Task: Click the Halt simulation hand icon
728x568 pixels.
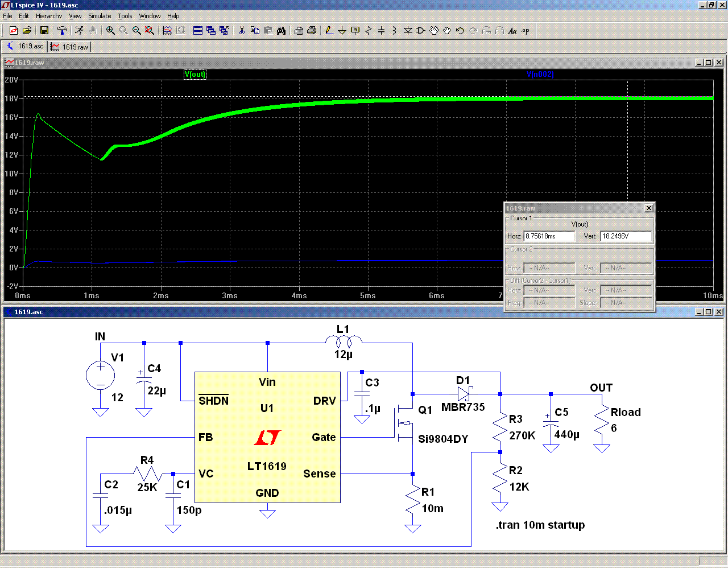Action: pos(93,31)
